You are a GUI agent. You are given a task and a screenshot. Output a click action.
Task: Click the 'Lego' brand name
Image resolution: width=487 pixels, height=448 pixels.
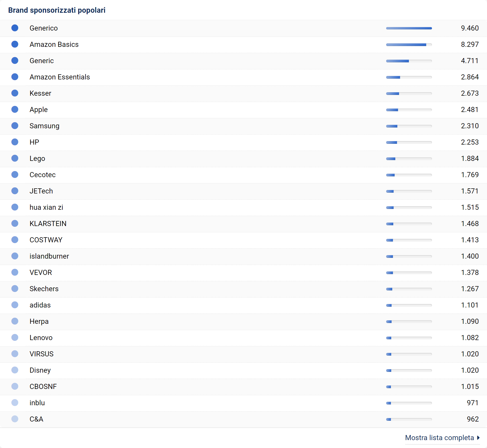click(37, 158)
